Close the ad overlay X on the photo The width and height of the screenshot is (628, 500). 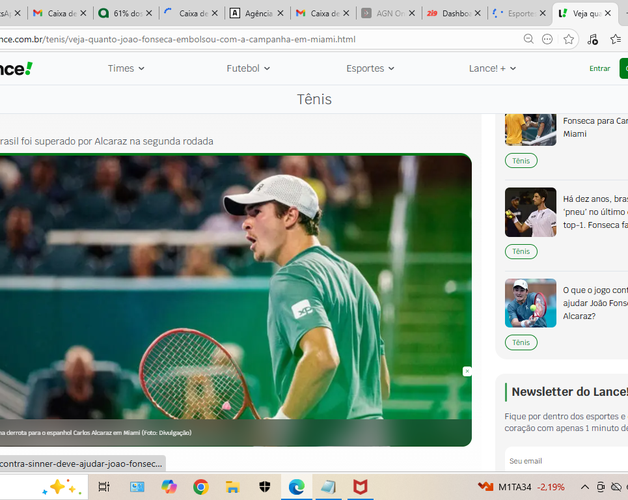coord(467,371)
